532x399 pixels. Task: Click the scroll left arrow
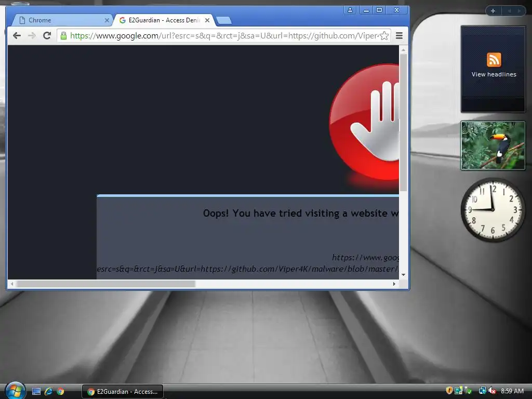[x=12, y=284]
